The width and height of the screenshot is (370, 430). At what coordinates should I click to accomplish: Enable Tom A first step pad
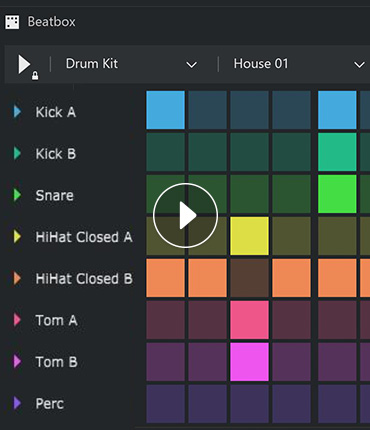tap(165, 320)
